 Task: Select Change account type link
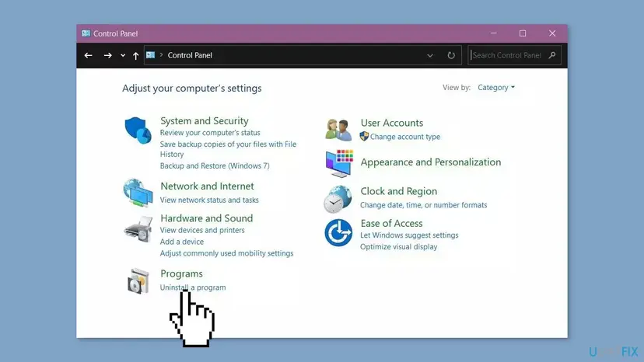[405, 137]
